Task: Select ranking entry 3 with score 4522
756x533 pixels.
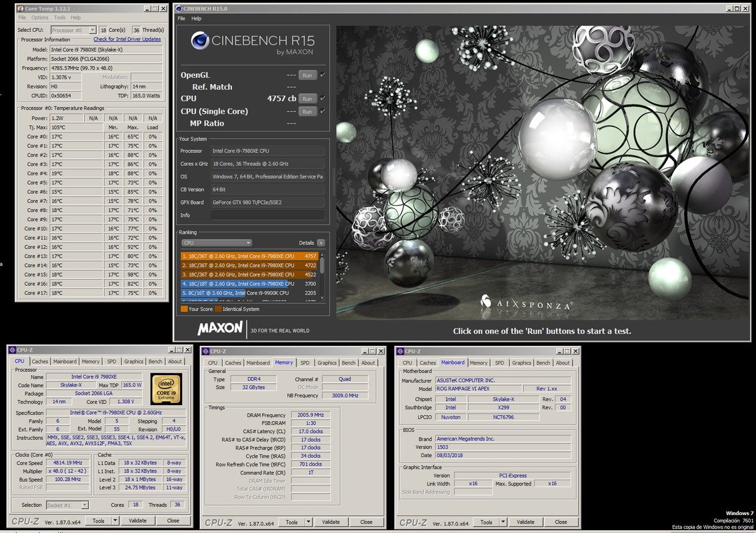Action: (249, 274)
